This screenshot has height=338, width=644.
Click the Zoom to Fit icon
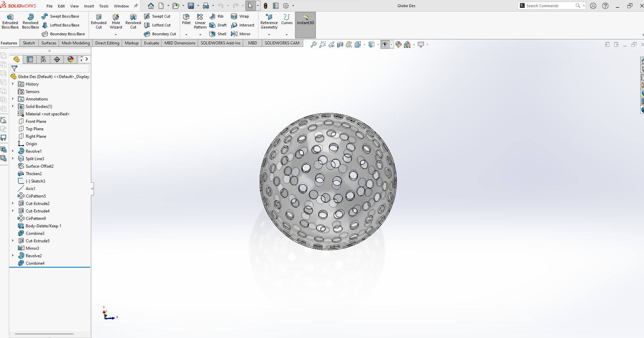pos(314,44)
